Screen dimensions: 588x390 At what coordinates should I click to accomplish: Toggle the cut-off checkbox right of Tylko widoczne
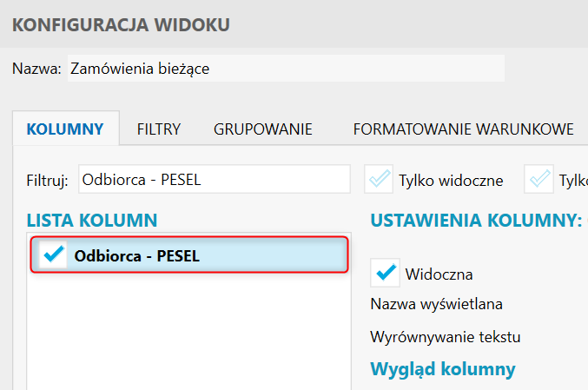click(x=540, y=180)
